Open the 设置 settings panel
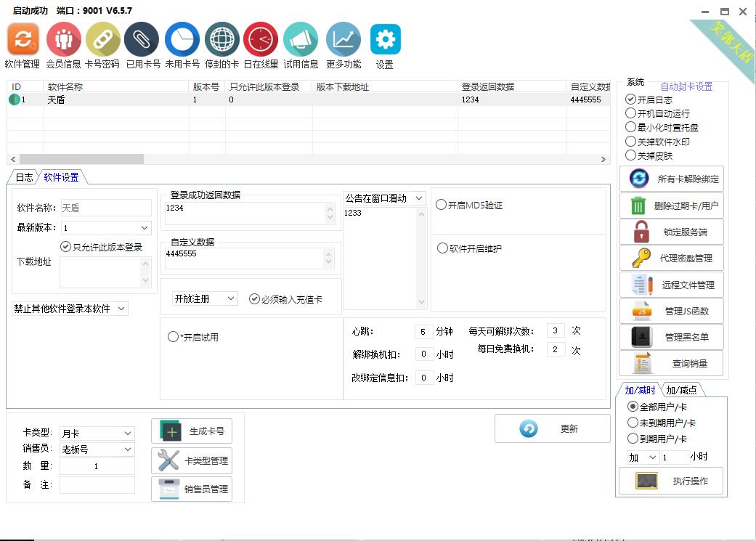This screenshot has height=541, width=756. [x=384, y=39]
